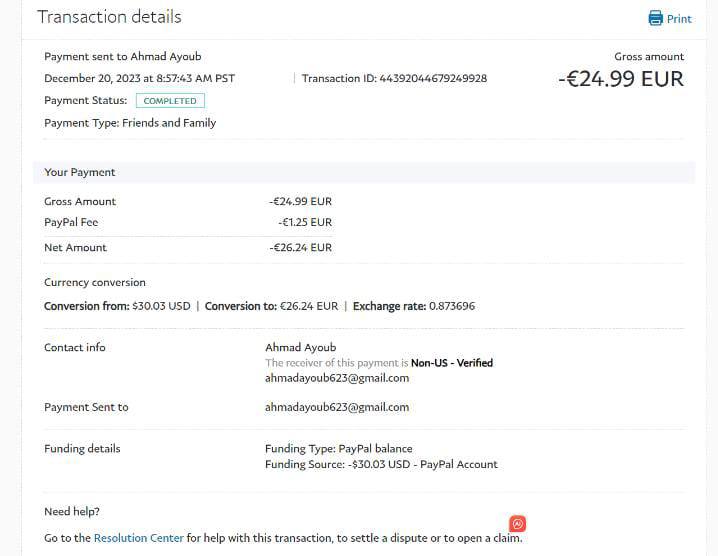Image resolution: width=718 pixels, height=556 pixels.
Task: Open the Resolution Center link
Action: click(x=139, y=538)
